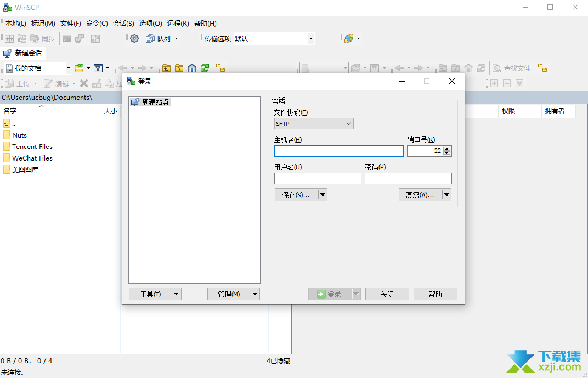Select 新建站点 in the site list
The image size is (588, 378).
[x=150, y=102]
